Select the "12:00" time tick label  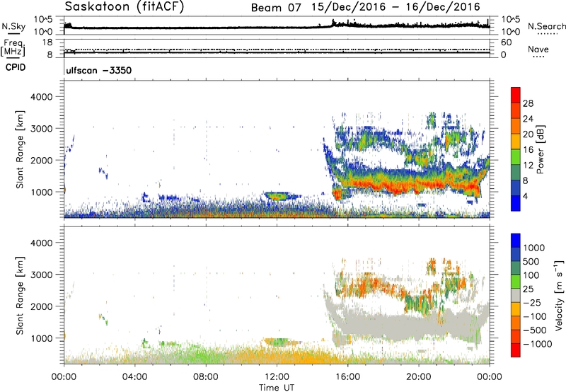point(277,377)
